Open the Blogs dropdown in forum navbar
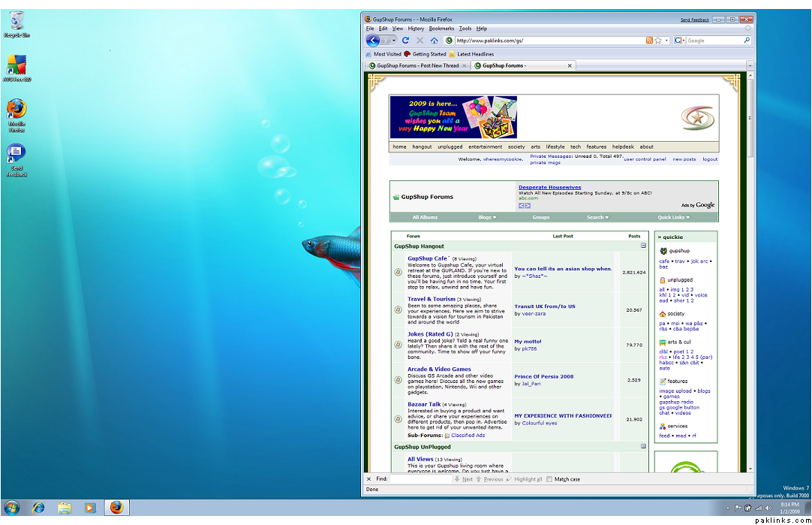Image resolution: width=812 pixels, height=525 pixels. coord(487,218)
